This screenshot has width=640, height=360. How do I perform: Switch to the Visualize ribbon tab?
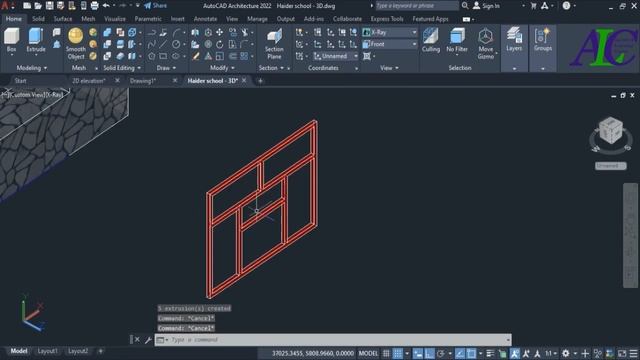tap(115, 19)
